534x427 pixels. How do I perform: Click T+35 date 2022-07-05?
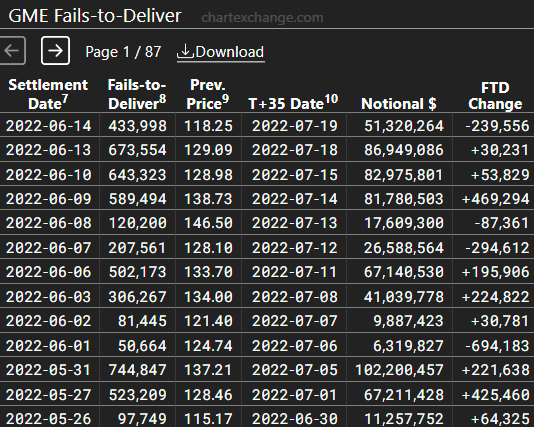coord(295,370)
